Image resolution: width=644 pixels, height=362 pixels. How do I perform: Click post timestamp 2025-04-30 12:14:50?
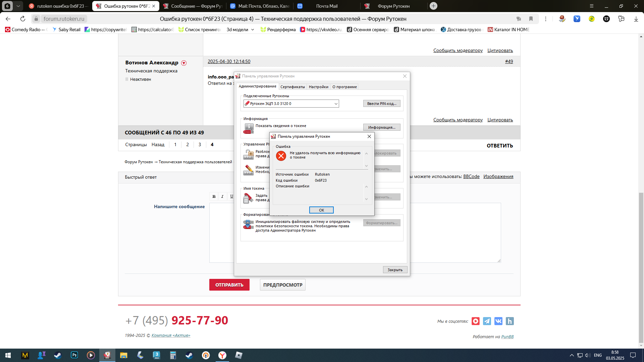pyautogui.click(x=229, y=61)
